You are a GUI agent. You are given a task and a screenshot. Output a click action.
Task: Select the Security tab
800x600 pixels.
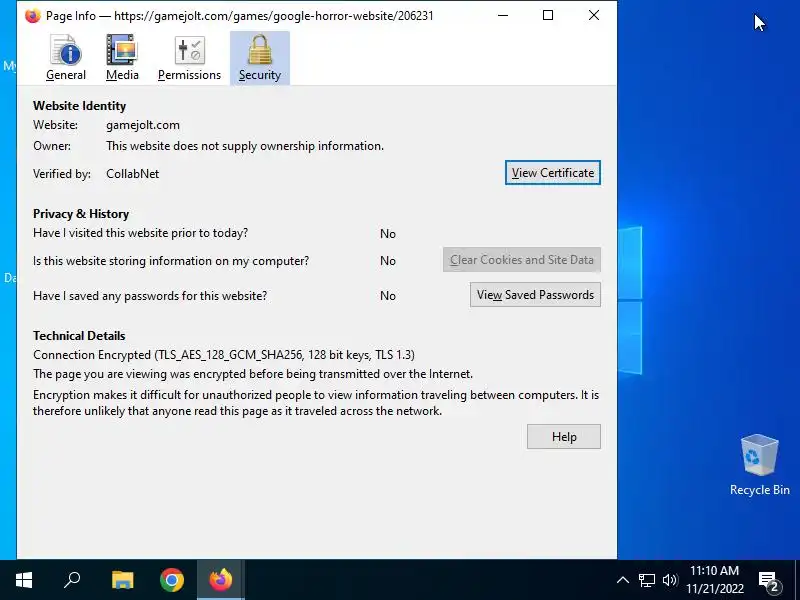tap(260, 58)
